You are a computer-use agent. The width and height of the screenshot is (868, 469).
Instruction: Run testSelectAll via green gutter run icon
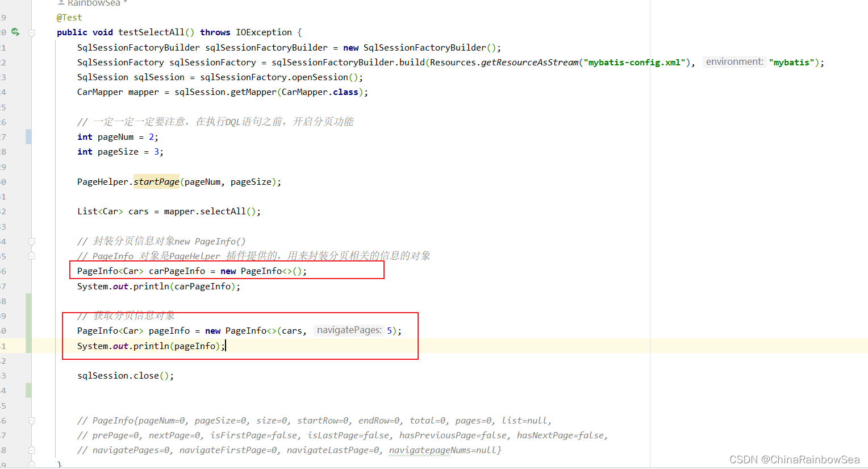tap(15, 32)
